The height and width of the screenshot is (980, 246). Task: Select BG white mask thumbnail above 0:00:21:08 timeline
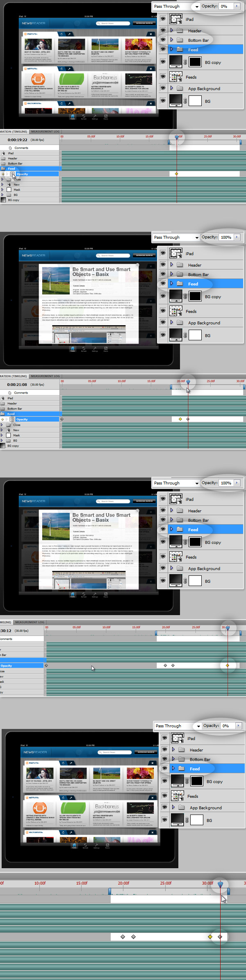coord(195,335)
